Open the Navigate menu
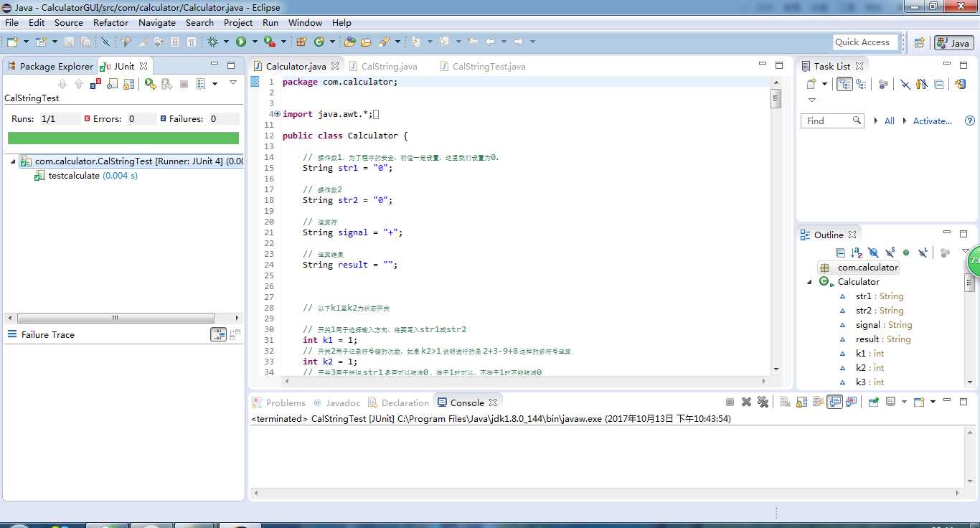 point(157,22)
